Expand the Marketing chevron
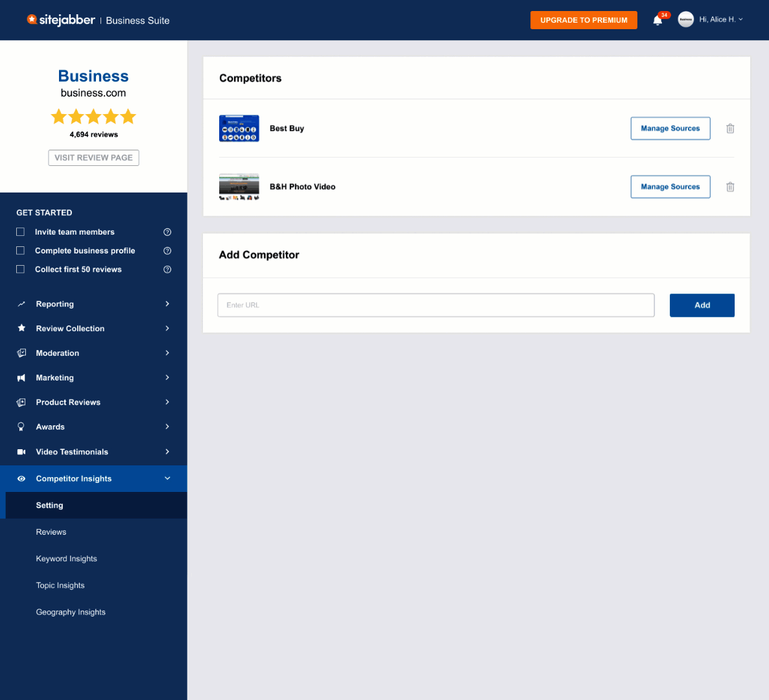The height and width of the screenshot is (700, 769). (x=167, y=377)
